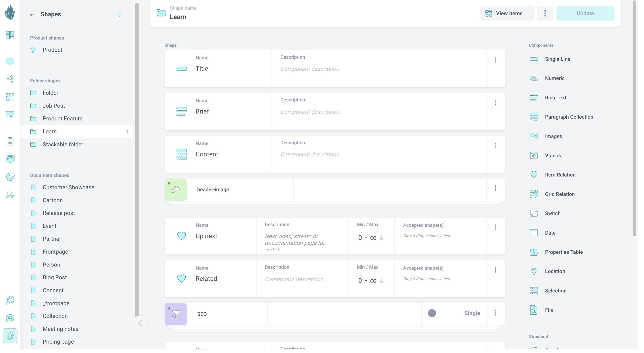This screenshot has width=644, height=353.
Task: Open the catalogue book icon in sidebar
Action: pos(10,61)
